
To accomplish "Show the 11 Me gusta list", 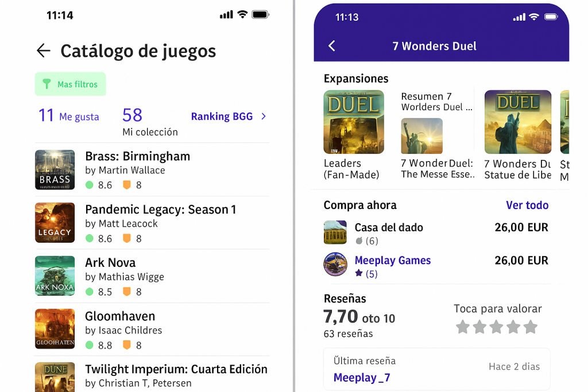I will 69,116.
